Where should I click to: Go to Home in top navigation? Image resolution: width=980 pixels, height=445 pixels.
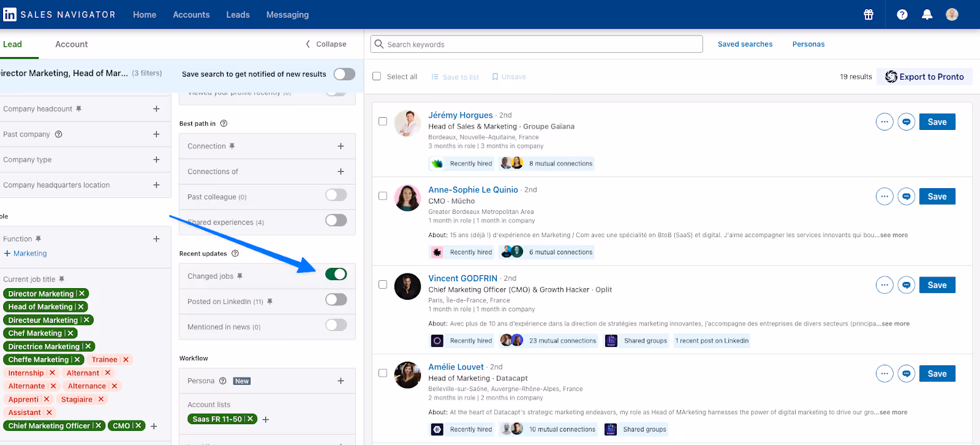(x=145, y=15)
